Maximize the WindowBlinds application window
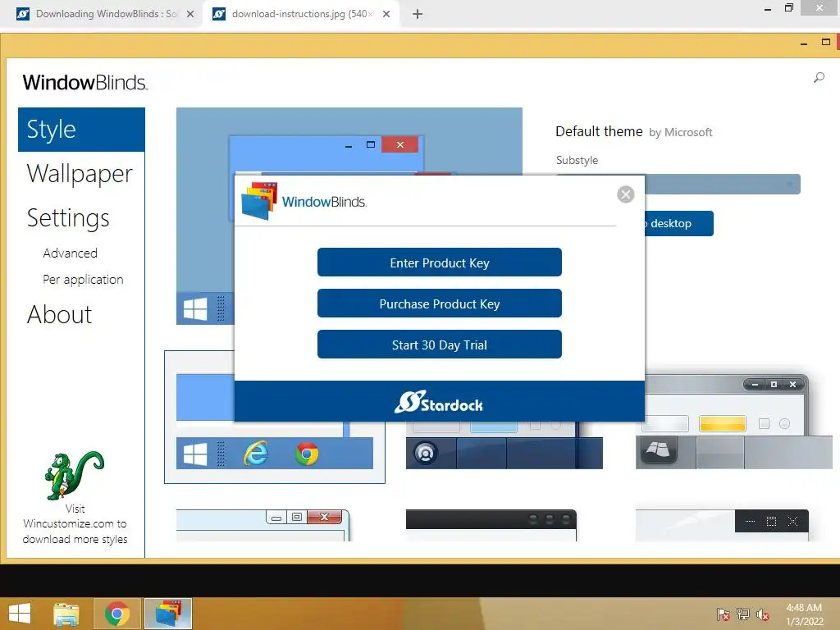840x630 pixels. click(825, 42)
